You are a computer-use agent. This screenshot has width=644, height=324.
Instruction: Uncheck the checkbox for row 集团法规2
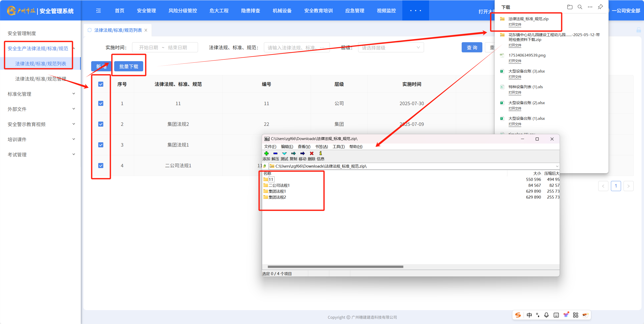point(101,124)
